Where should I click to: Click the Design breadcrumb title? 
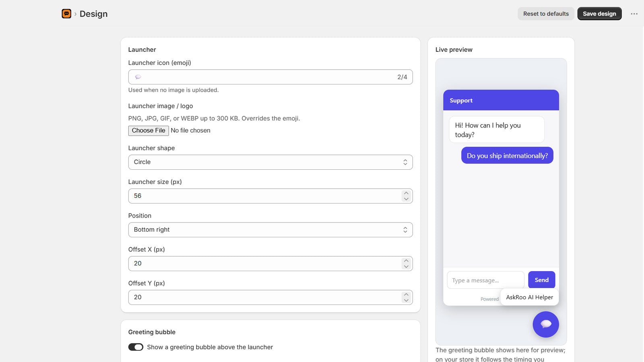click(93, 14)
